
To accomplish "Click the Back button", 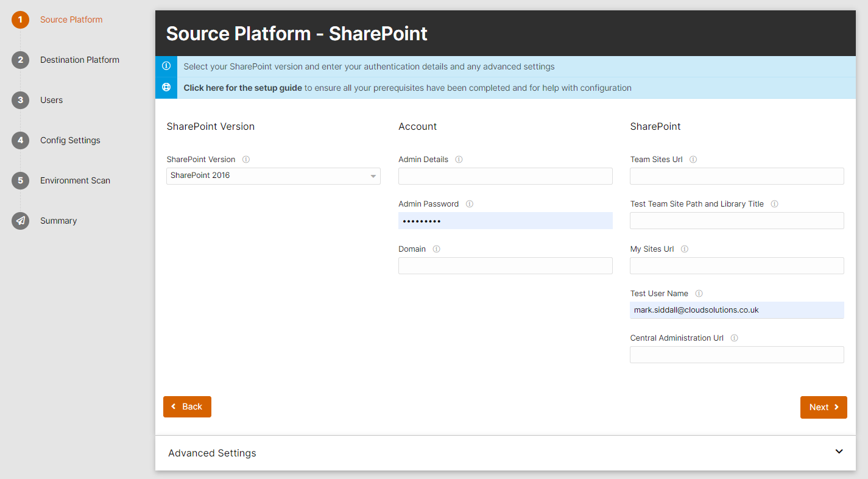I will point(187,406).
